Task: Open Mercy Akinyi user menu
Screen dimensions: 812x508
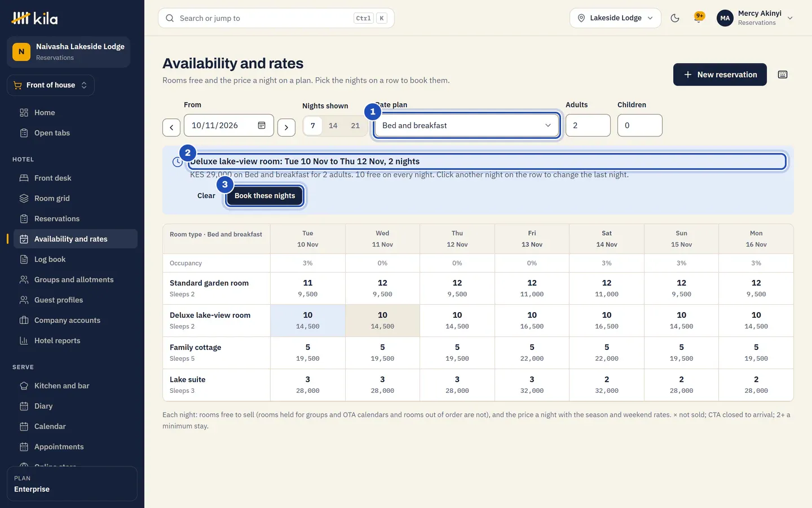Action: 755,18
